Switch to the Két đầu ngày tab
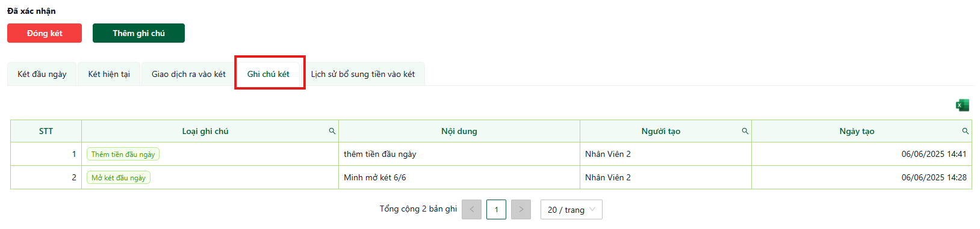The width and height of the screenshot is (980, 229). [x=42, y=74]
